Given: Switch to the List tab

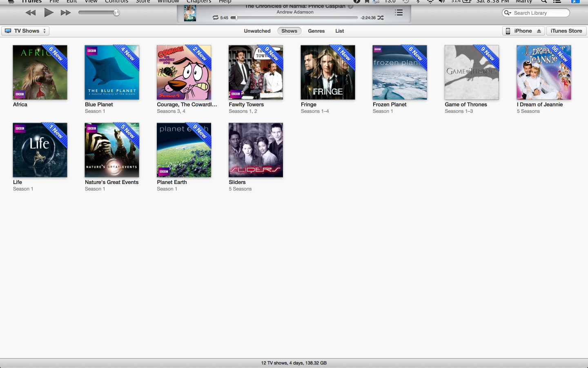Looking at the screenshot, I should pos(340,31).
